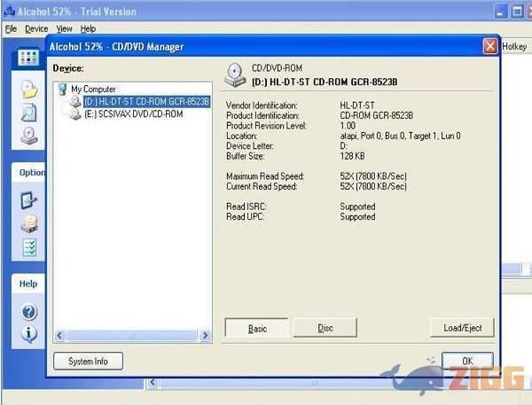This screenshot has height=405, width=532.
Task: Click the System Info button
Action: tap(88, 361)
